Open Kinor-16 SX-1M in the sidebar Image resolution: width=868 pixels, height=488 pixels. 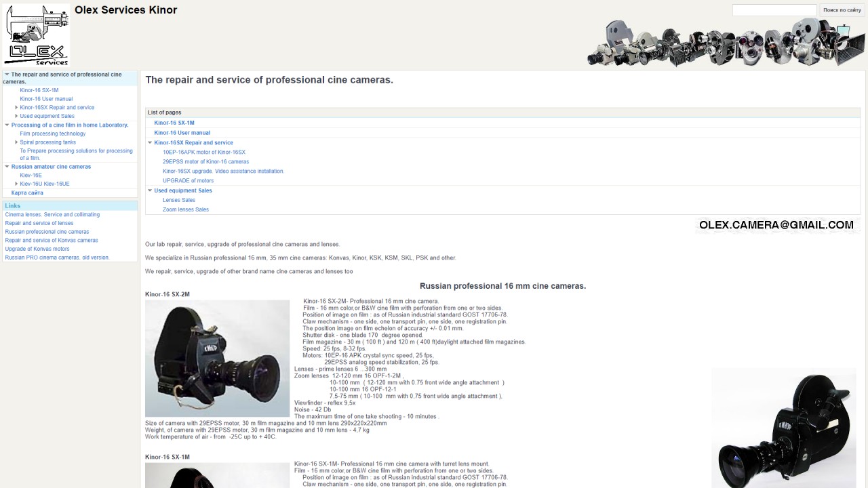point(39,90)
